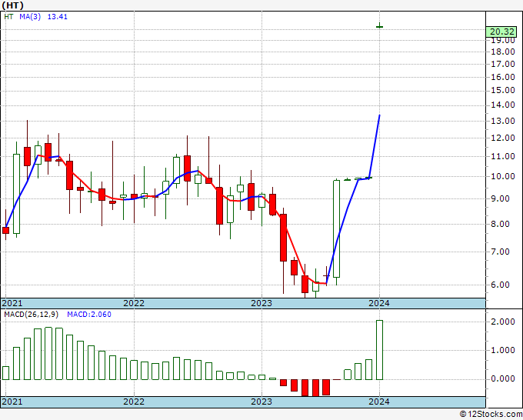
Task: Click the 0.000 MACD axis label
Action: 503,379
